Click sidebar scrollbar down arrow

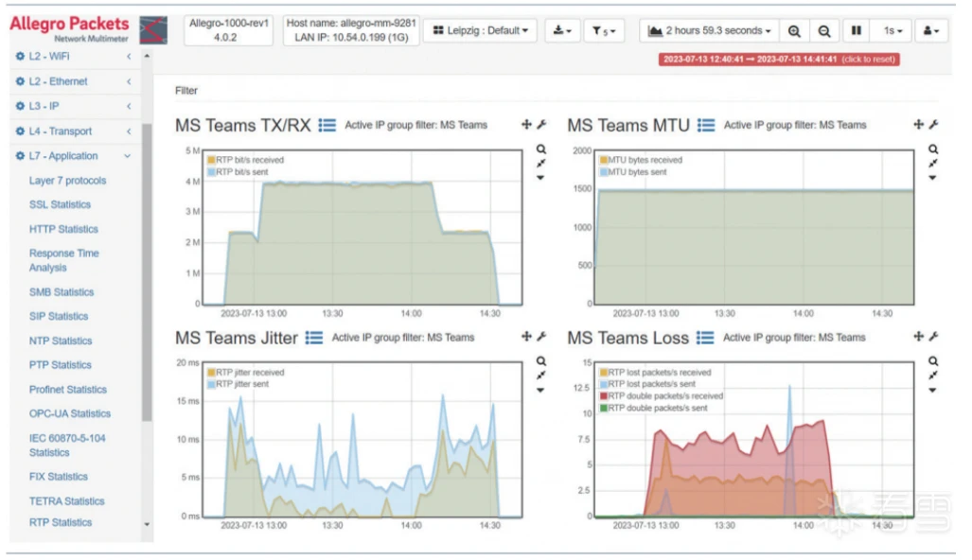pyautogui.click(x=147, y=524)
